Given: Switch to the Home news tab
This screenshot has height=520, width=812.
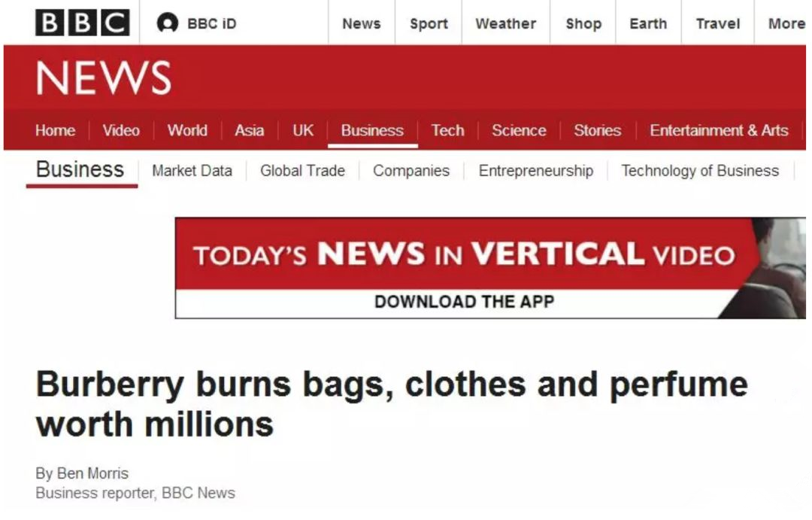Looking at the screenshot, I should pyautogui.click(x=55, y=130).
